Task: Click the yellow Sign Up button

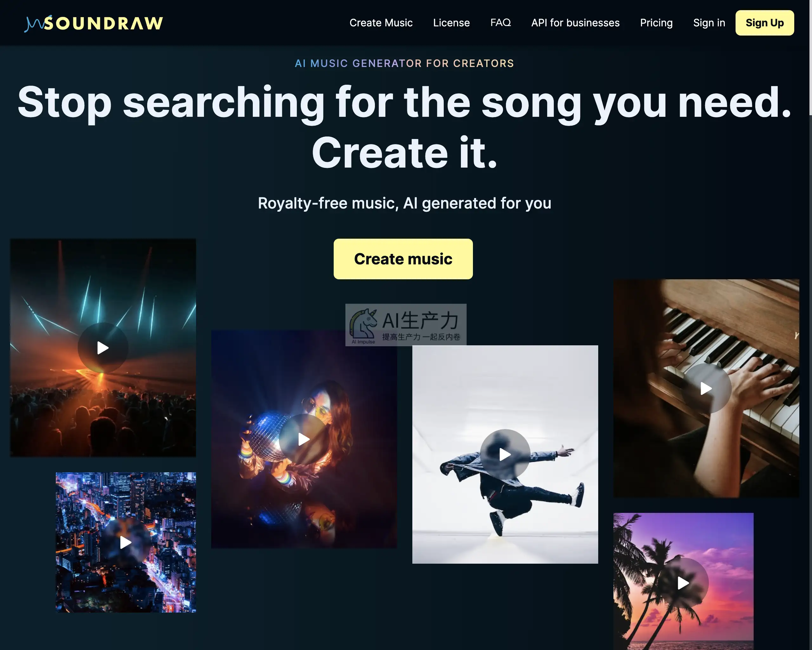Action: click(x=764, y=23)
